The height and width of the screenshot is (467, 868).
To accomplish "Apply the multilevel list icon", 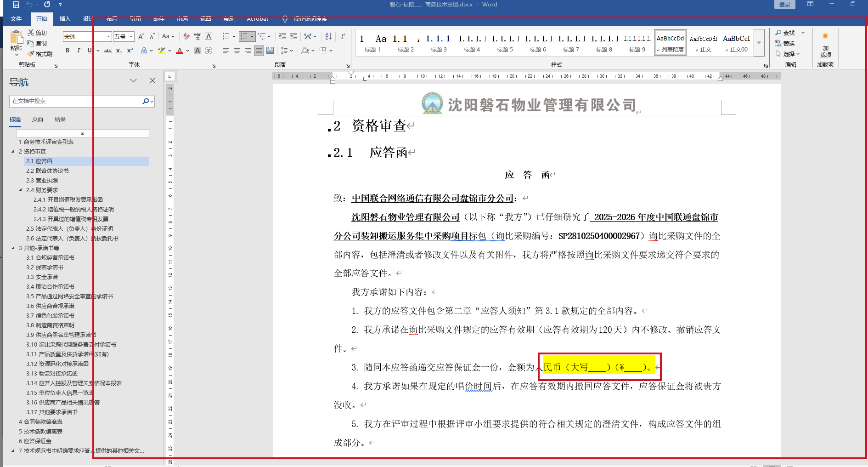I will click(x=262, y=36).
